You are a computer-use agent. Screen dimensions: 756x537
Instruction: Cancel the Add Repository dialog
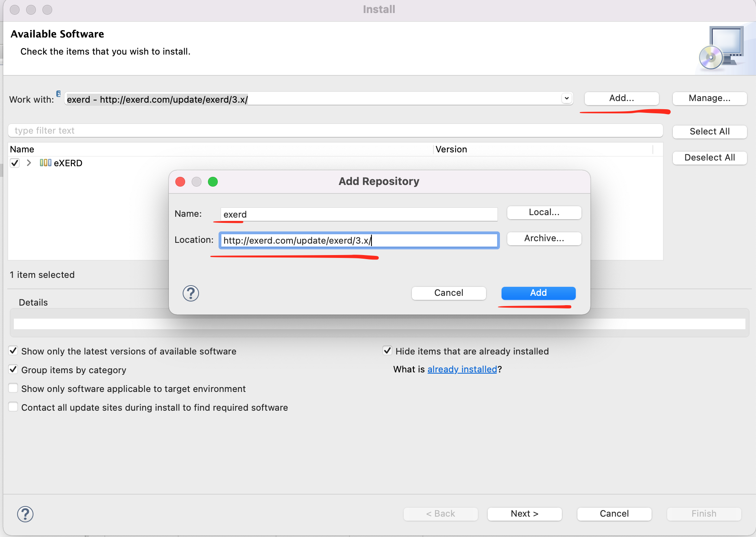coord(449,293)
